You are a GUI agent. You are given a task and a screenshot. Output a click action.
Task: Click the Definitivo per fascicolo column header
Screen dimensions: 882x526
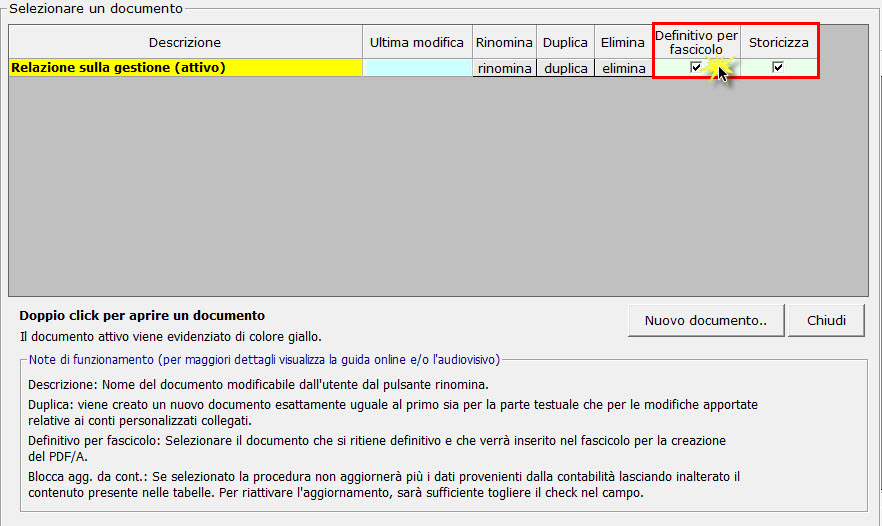(x=696, y=42)
